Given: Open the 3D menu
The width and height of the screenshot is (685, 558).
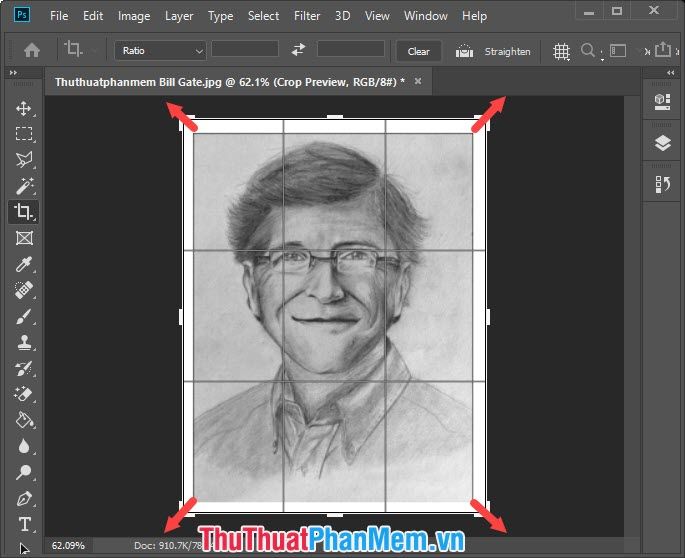Looking at the screenshot, I should pos(342,16).
